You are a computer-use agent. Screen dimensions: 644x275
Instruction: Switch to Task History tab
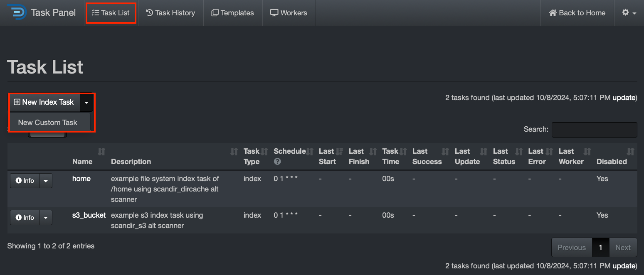[170, 13]
